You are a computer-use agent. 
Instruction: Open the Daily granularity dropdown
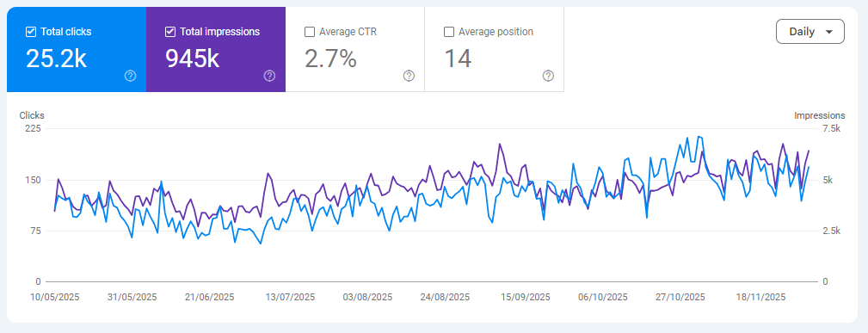(810, 32)
